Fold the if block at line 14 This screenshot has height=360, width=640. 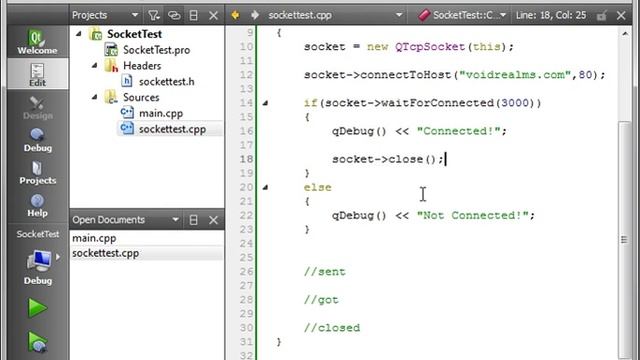[265, 103]
